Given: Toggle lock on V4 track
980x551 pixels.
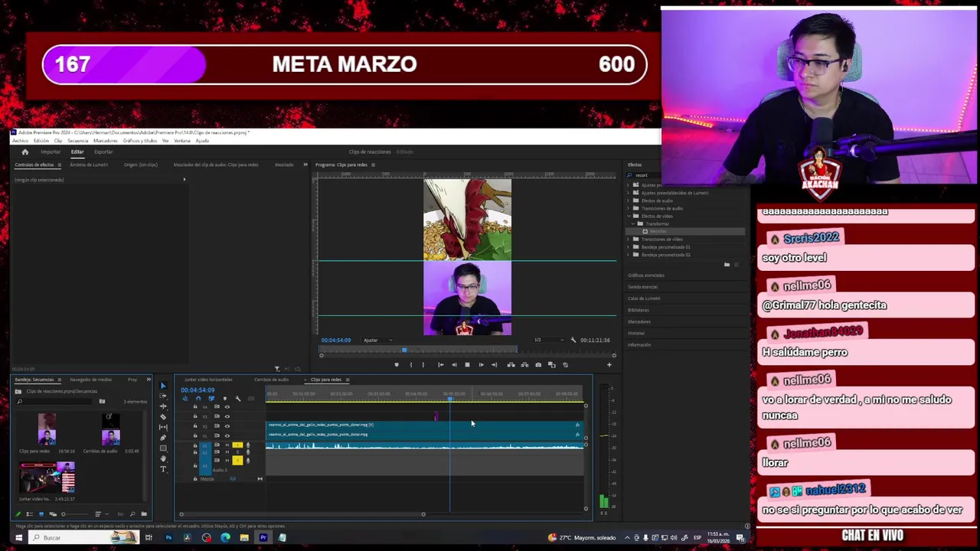Looking at the screenshot, I should pyautogui.click(x=195, y=406).
